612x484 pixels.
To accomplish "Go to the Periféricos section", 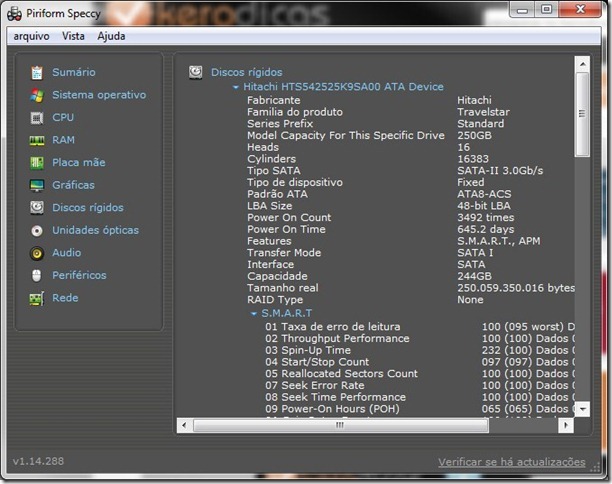I will coord(79,275).
